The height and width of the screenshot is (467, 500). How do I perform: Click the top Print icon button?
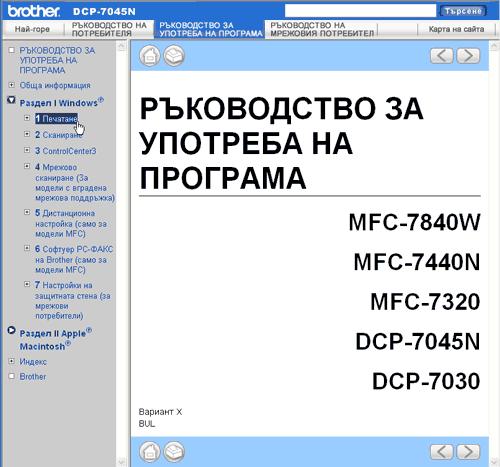click(x=174, y=55)
